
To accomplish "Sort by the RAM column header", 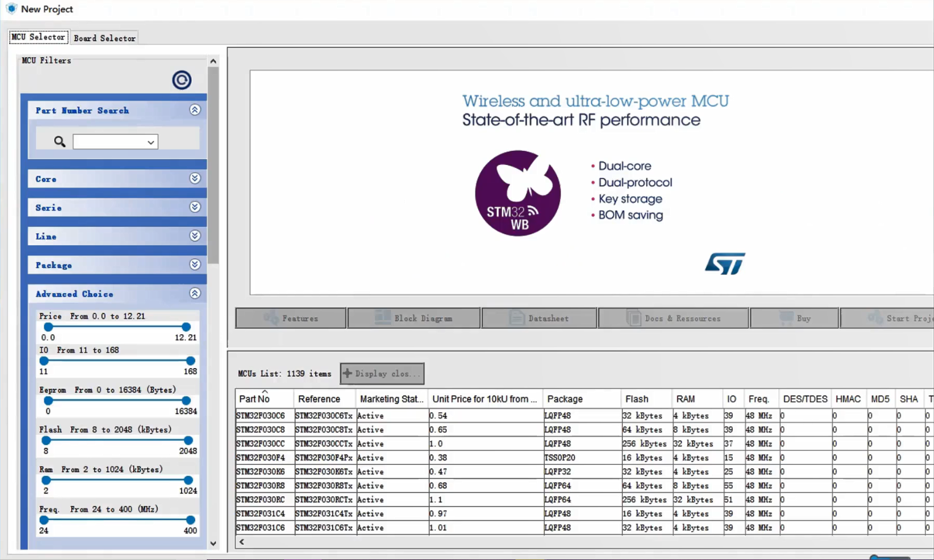I will 697,399.
